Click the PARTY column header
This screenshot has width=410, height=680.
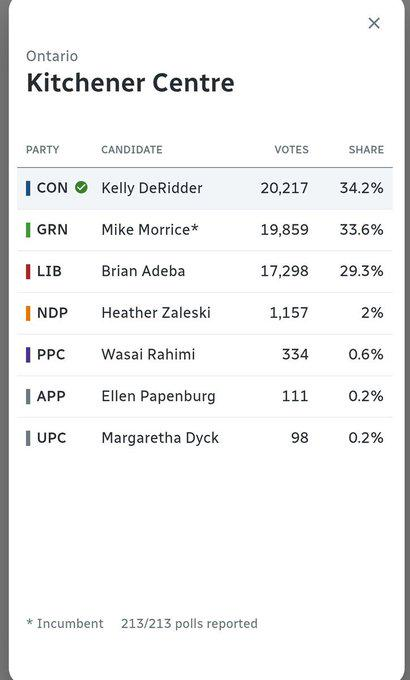(x=43, y=150)
